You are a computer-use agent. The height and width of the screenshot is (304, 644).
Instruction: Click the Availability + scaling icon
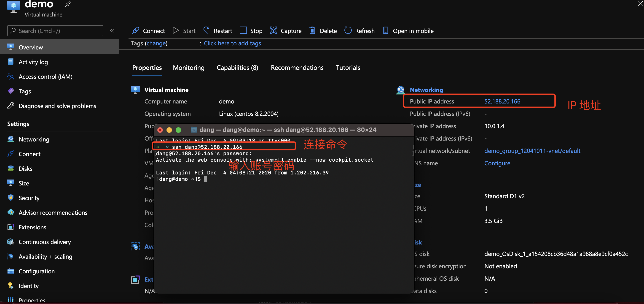[x=11, y=256]
